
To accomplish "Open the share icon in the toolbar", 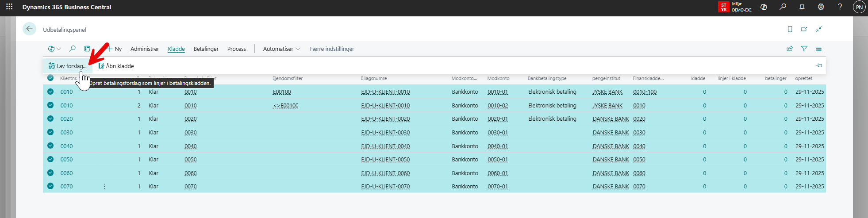I will pyautogui.click(x=790, y=49).
